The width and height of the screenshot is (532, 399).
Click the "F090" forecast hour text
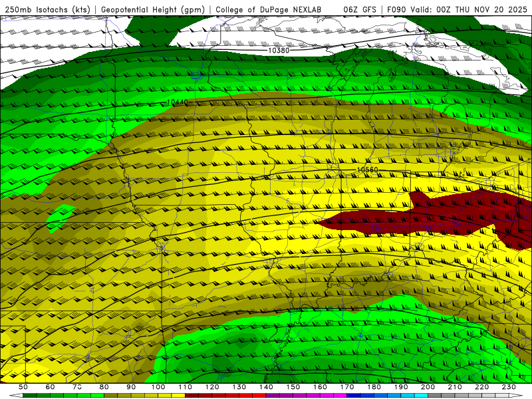point(396,10)
